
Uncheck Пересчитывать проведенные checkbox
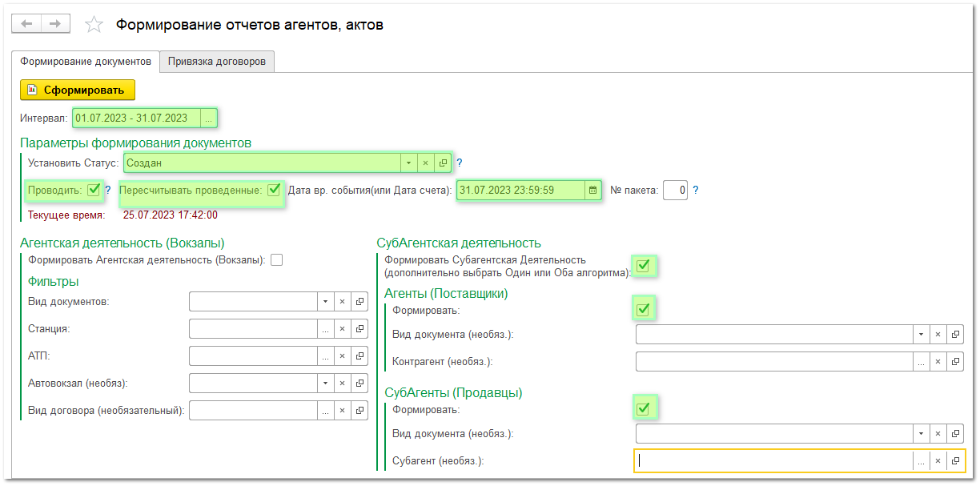[275, 191]
